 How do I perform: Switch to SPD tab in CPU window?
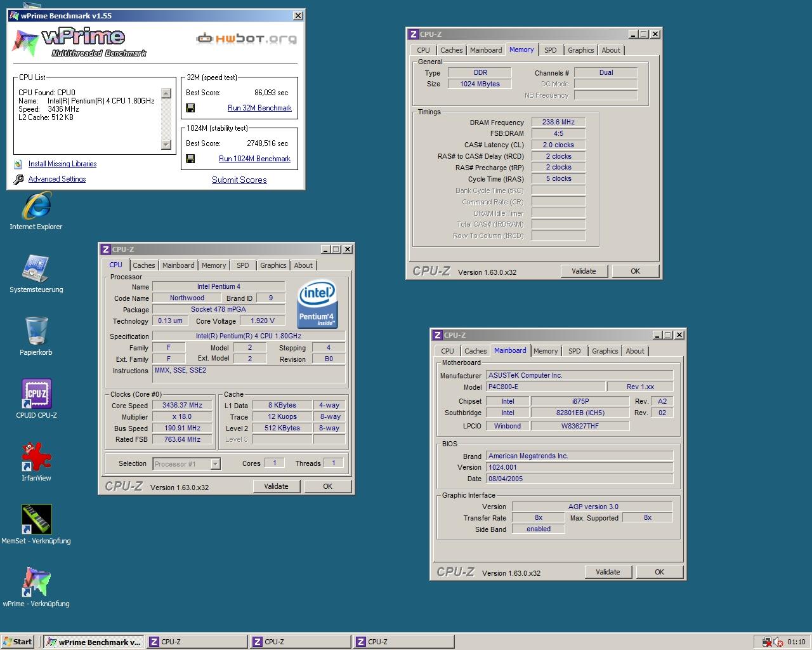(x=243, y=265)
